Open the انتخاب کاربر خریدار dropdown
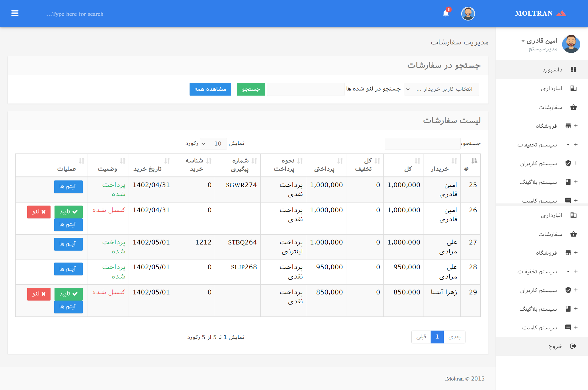The image size is (588, 390). coord(441,89)
